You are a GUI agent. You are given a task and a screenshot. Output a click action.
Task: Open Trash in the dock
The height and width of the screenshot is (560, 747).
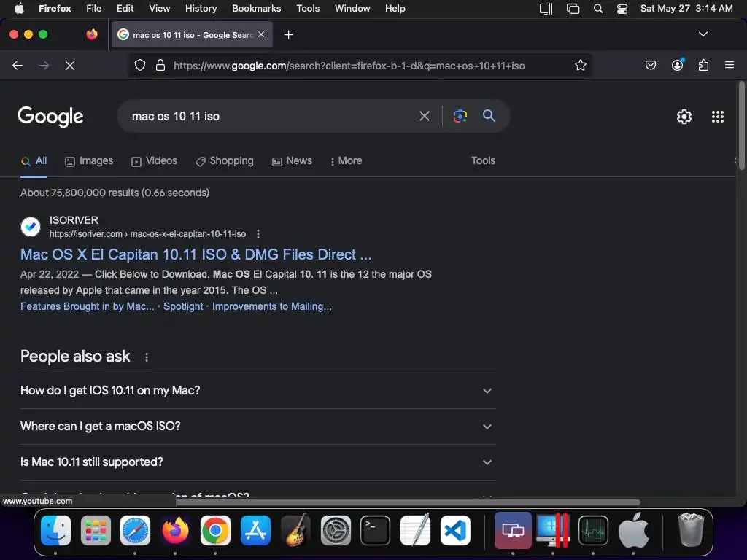(691, 529)
